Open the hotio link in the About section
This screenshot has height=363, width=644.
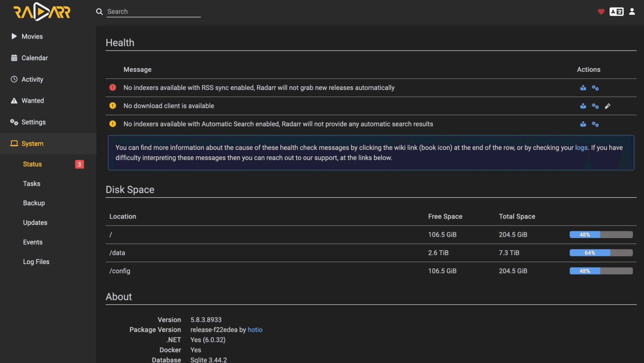coord(255,330)
